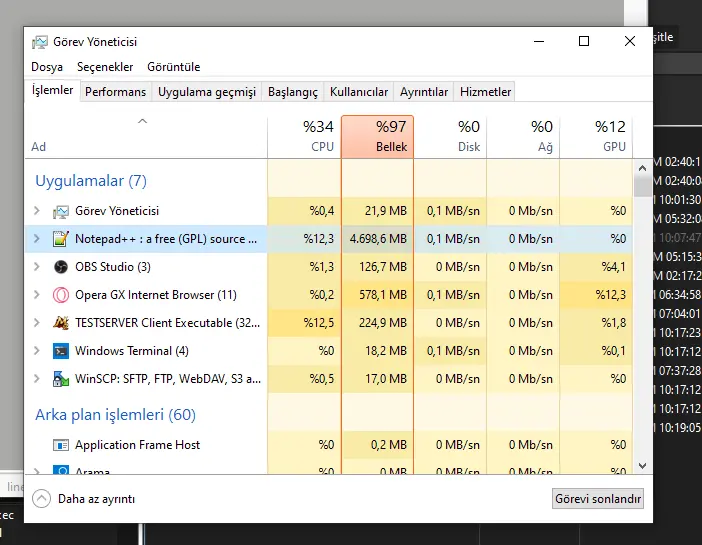The image size is (702, 545).
Task: Open the Görüntüle menu
Action: (x=174, y=67)
